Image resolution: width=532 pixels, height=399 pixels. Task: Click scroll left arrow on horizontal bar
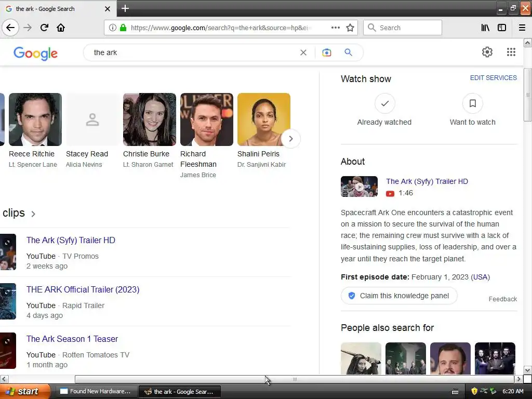4,379
